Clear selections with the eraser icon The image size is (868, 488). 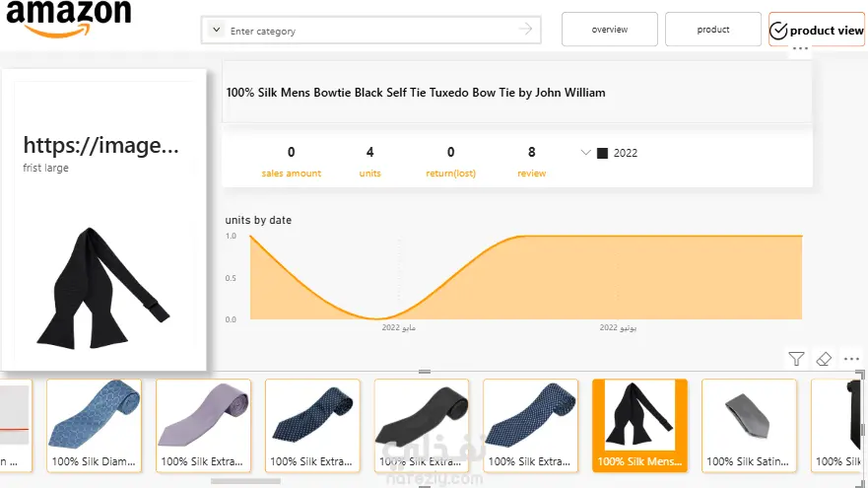(x=824, y=359)
